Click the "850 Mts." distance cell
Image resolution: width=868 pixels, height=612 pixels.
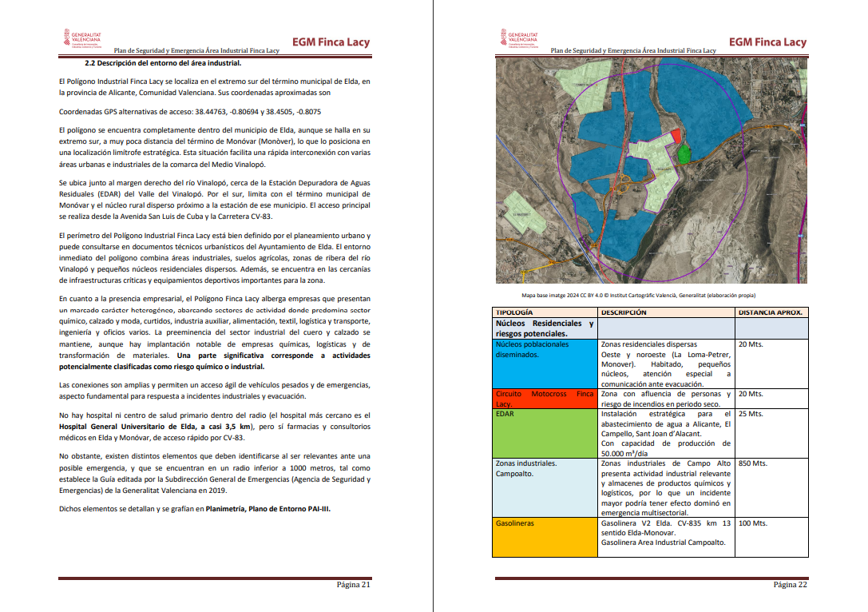pyautogui.click(x=755, y=463)
